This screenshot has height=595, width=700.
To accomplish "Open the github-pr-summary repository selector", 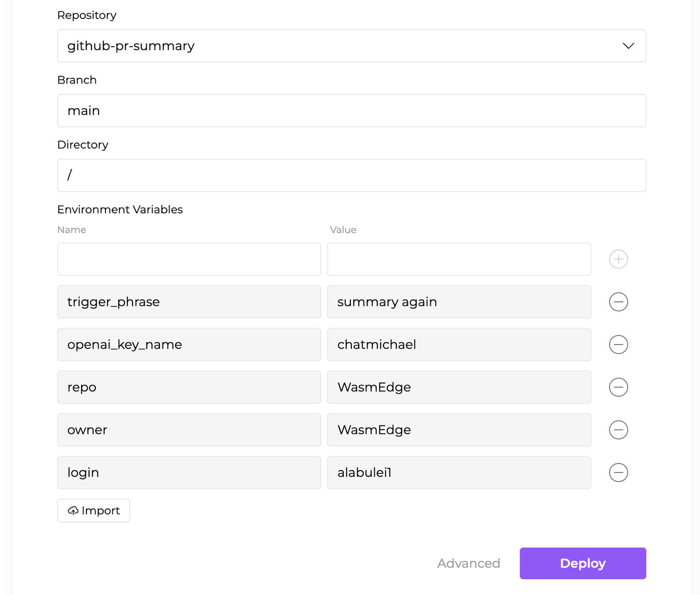I will click(x=351, y=46).
